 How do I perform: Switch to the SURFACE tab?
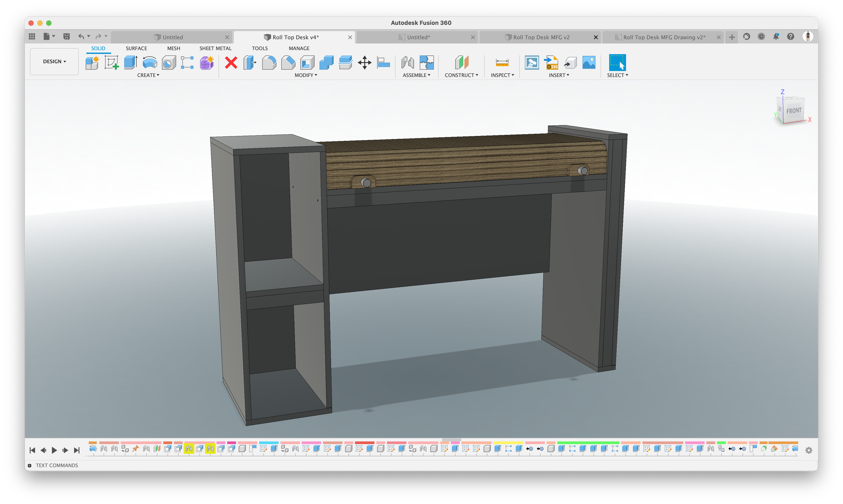pos(136,48)
